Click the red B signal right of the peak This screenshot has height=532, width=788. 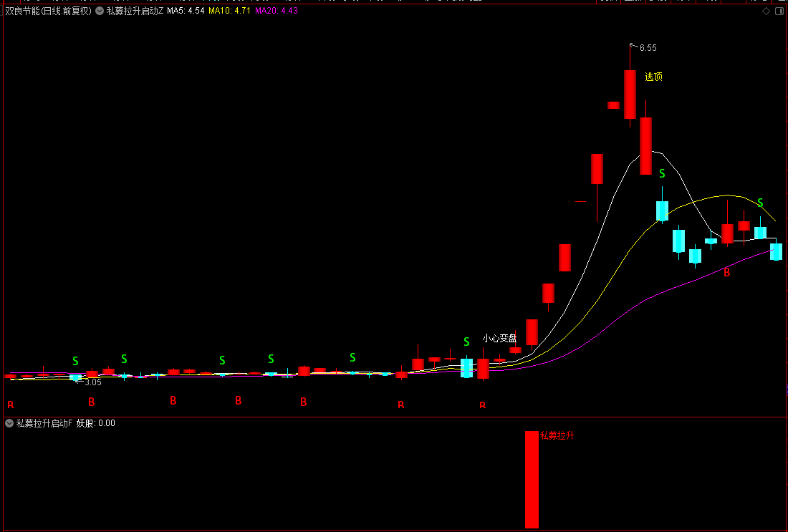click(726, 273)
